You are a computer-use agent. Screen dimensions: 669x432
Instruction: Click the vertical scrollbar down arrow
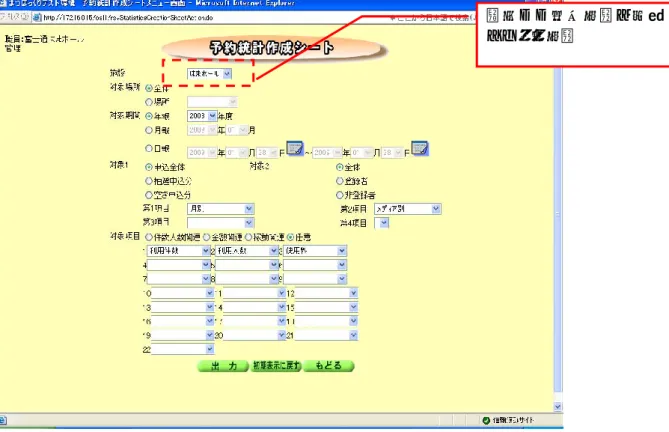tap(558, 407)
